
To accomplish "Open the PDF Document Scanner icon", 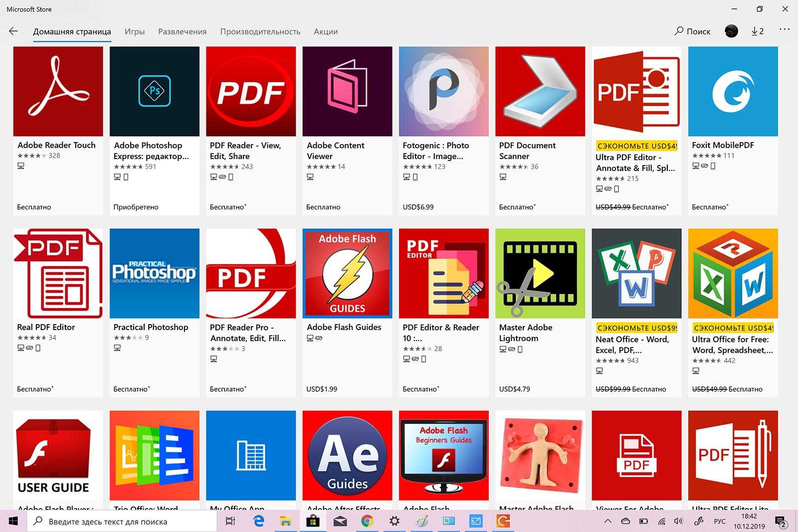I will click(x=540, y=91).
